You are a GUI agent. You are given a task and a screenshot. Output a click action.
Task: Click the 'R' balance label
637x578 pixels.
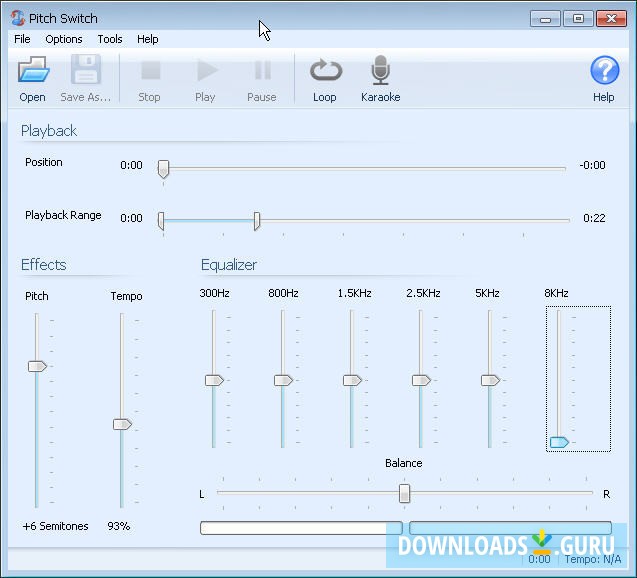(x=607, y=494)
